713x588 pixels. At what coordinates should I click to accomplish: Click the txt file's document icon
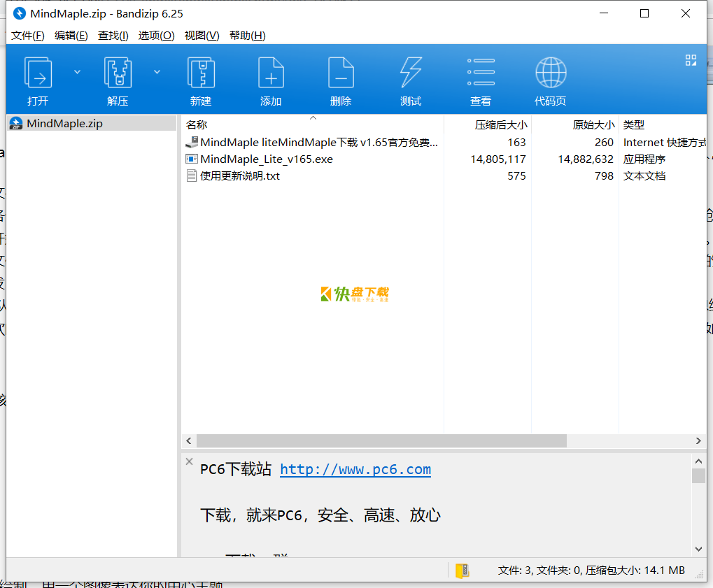192,176
